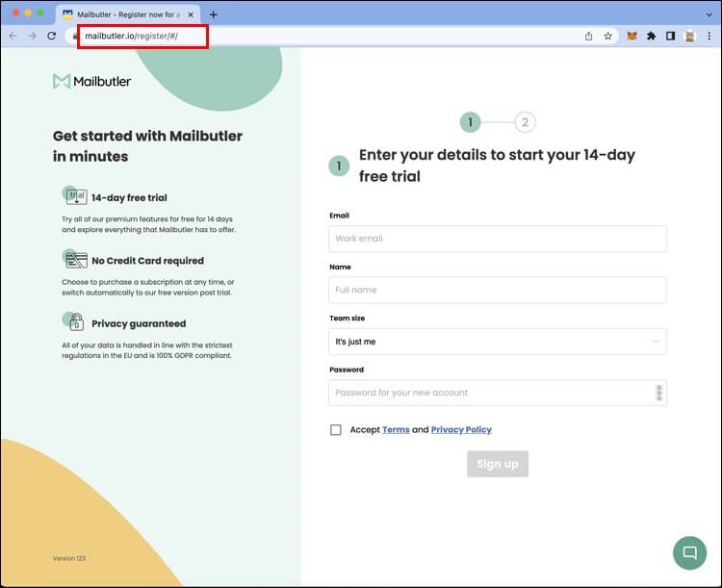Screen dimensions: 722x588
Task: Open the Team size dropdown
Action: [498, 342]
